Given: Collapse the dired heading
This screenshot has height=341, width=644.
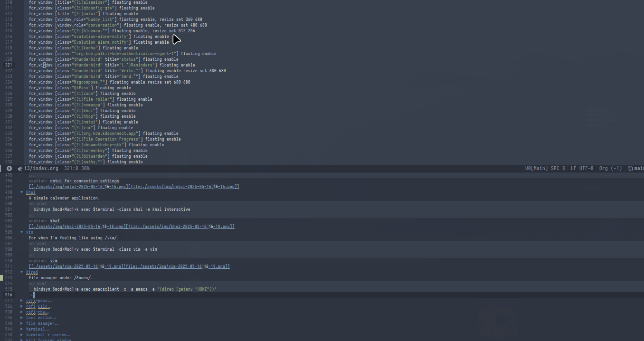Looking at the screenshot, I should pyautogui.click(x=22, y=272).
